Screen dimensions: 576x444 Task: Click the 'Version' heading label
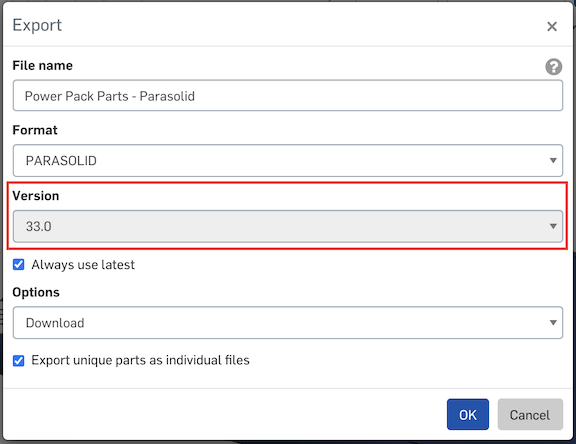point(36,196)
